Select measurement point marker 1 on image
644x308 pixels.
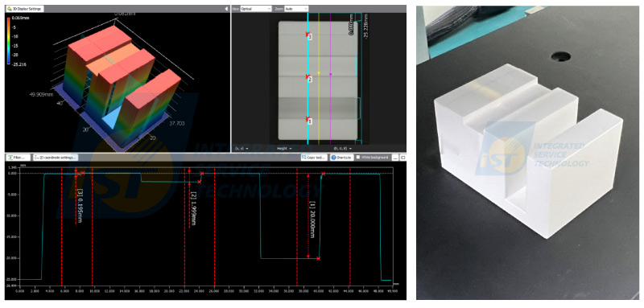click(x=308, y=120)
